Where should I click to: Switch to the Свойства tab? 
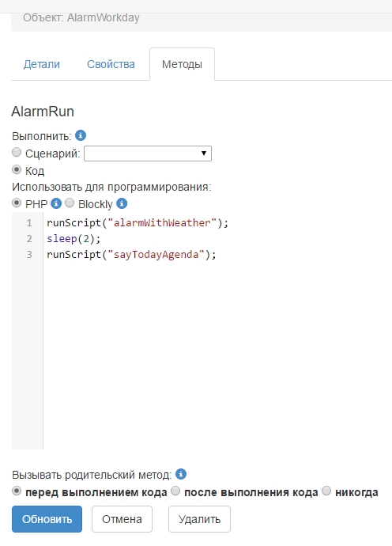pos(111,64)
